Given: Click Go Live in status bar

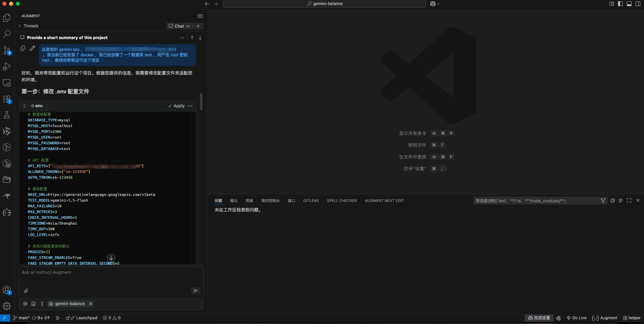Looking at the screenshot, I should tap(577, 318).
